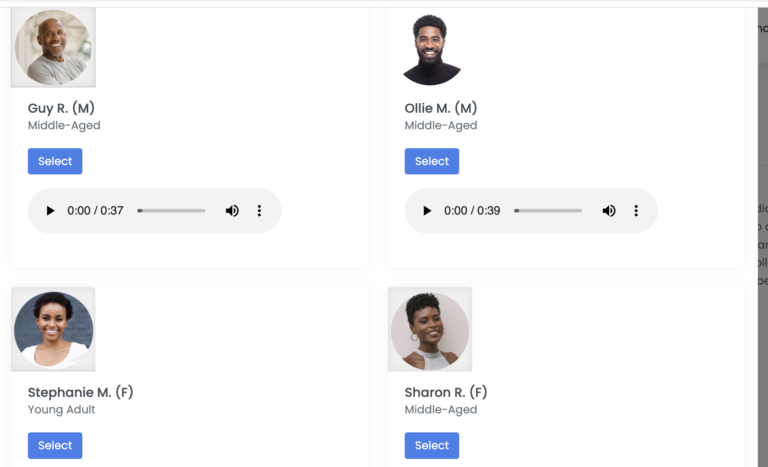Play Ollie M. voice sample
This screenshot has height=467, width=768.
427,211
